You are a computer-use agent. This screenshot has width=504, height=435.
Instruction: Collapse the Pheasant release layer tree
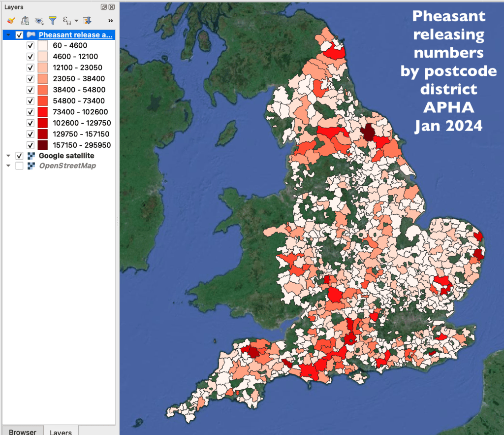[x=8, y=35]
